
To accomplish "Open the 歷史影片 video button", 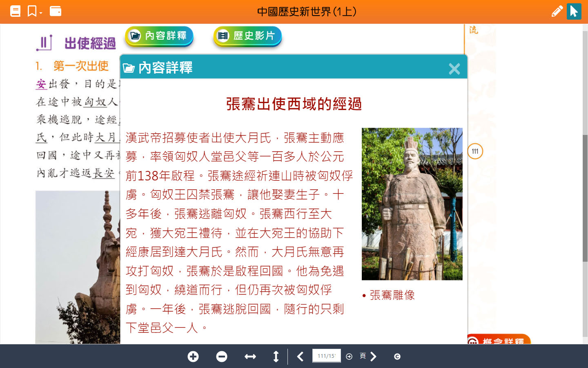I will 247,36.
